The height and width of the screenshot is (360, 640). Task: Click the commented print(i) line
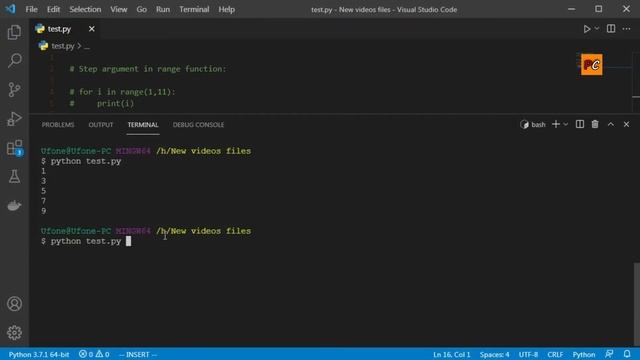(102, 104)
